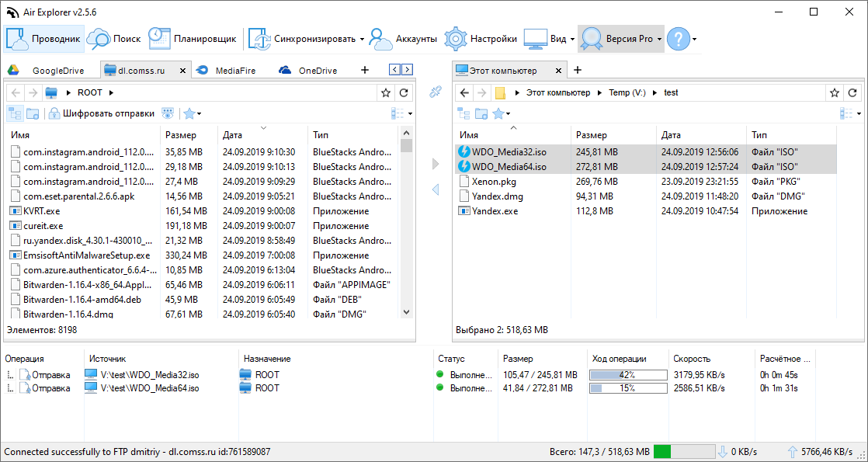Create a new folder in left pane

point(33,113)
